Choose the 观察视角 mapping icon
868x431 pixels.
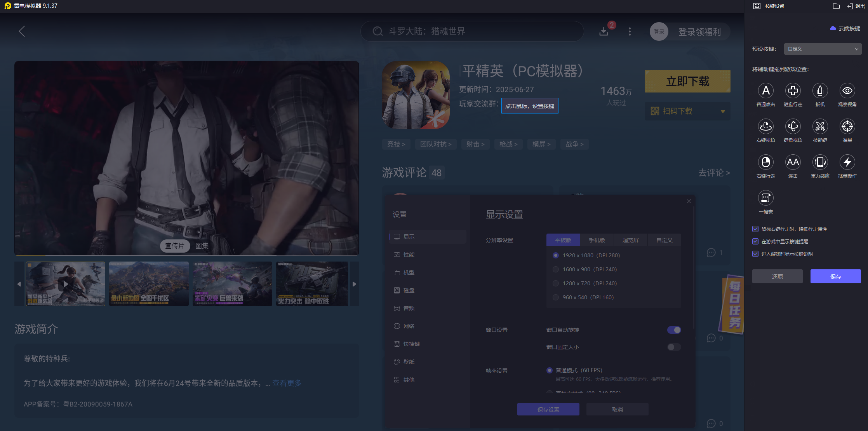pyautogui.click(x=847, y=91)
